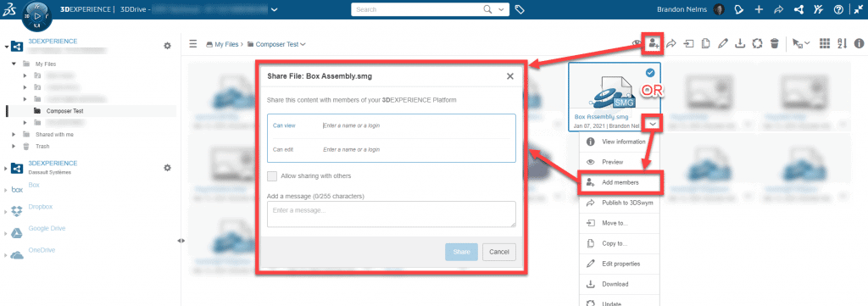Viewport: 868px width, 306px height.
Task: Click My Files breadcrumb link
Action: pos(225,44)
